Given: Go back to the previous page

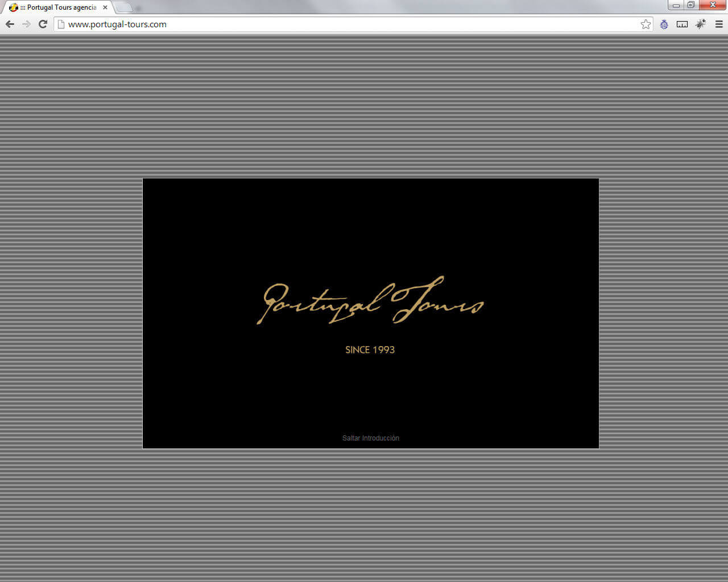Looking at the screenshot, I should coord(10,24).
